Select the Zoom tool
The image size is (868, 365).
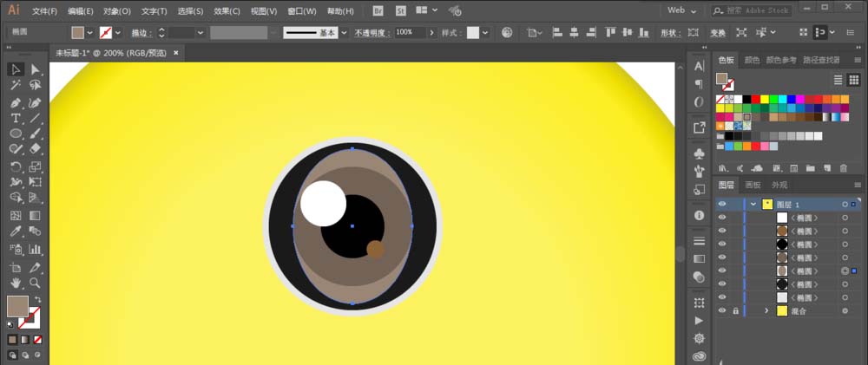[x=36, y=284]
